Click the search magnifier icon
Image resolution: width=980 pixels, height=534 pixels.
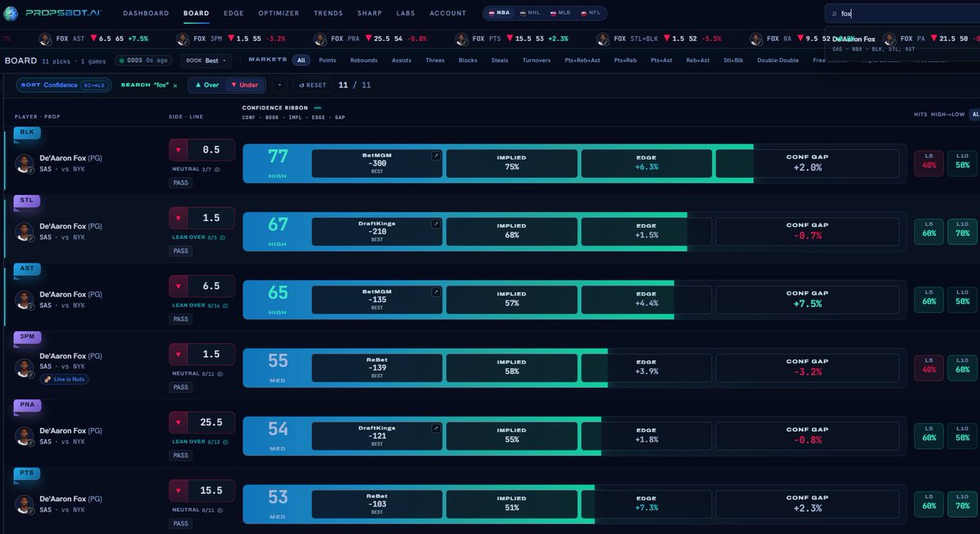[834, 14]
